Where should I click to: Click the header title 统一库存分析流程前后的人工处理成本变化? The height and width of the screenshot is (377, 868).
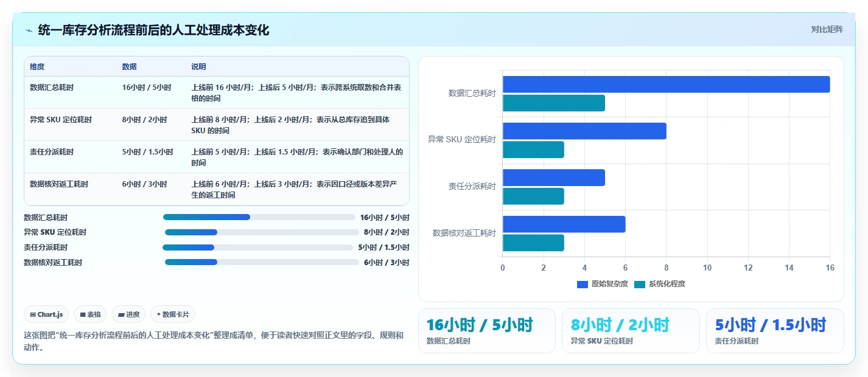153,30
